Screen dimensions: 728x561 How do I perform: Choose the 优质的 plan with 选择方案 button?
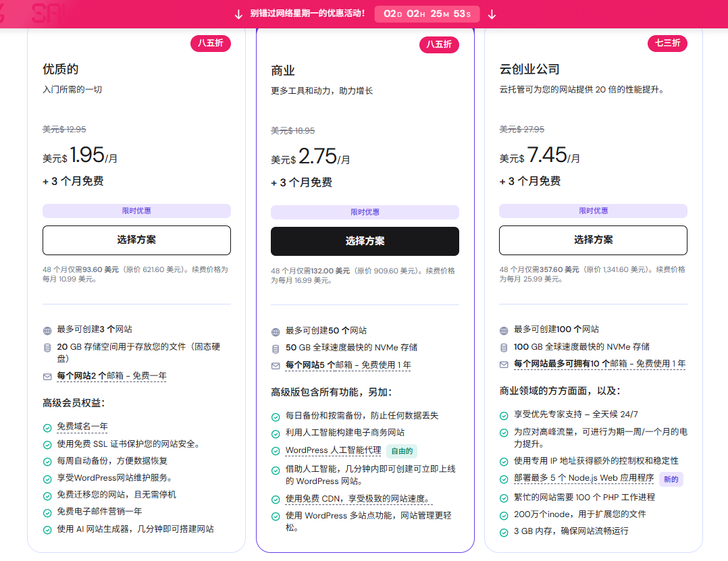click(136, 240)
